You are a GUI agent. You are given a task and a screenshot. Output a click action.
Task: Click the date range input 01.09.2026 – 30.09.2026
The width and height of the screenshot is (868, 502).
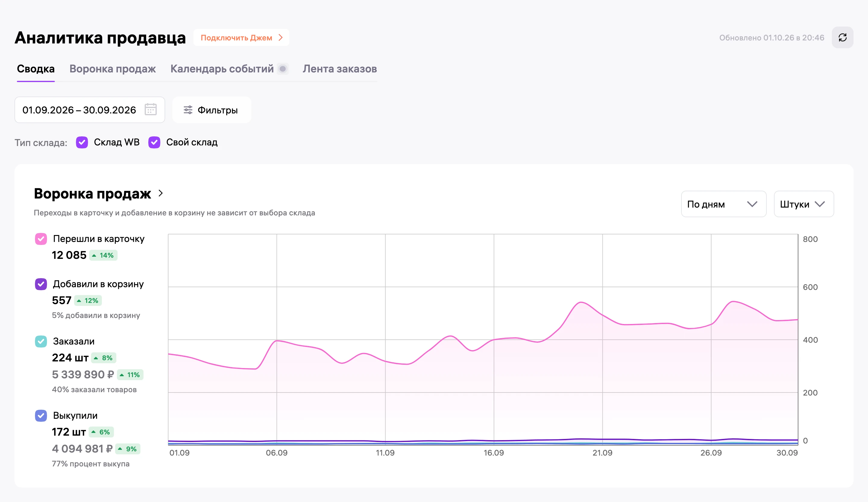(x=90, y=110)
